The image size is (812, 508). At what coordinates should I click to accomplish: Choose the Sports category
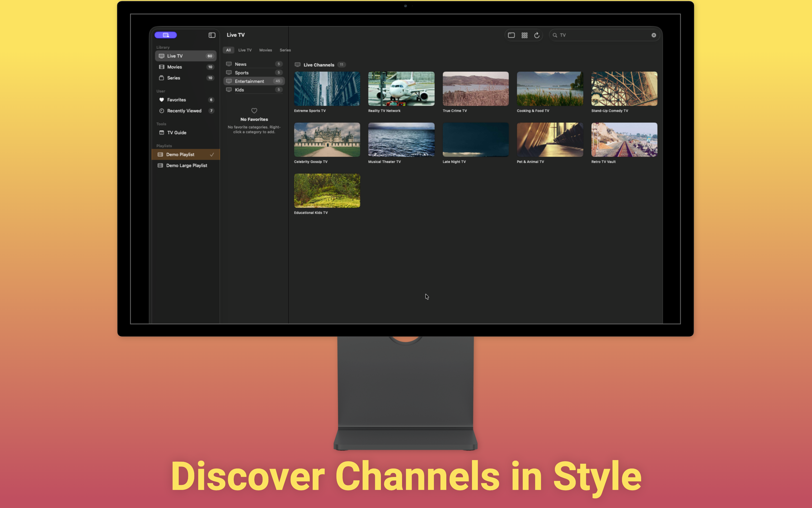point(254,73)
